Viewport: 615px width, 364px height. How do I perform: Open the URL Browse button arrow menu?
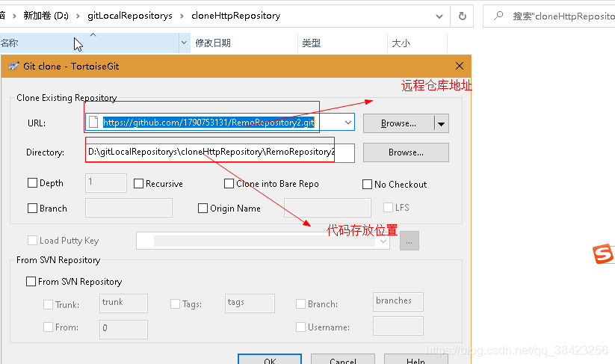(x=441, y=124)
